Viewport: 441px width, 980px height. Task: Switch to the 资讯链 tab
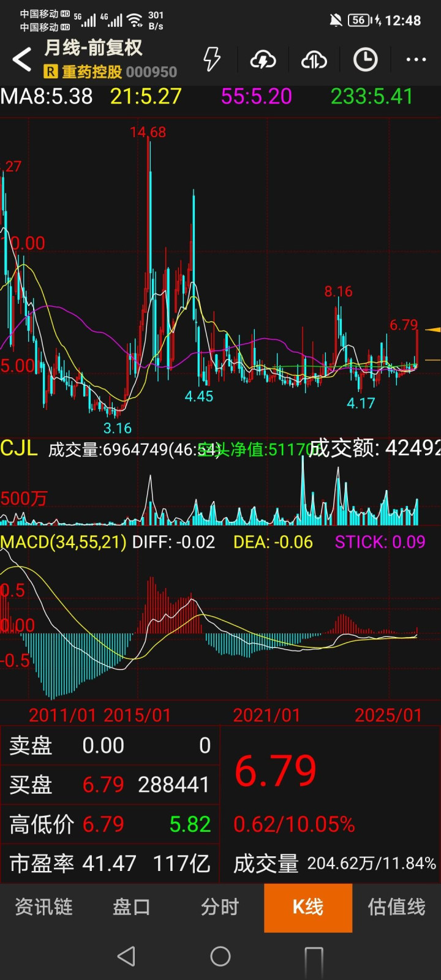(x=43, y=907)
